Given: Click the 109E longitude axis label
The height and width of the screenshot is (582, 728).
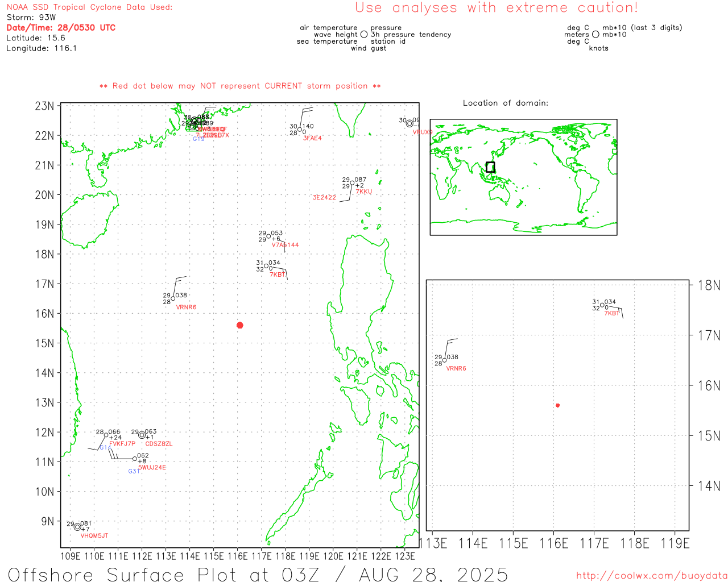Looking at the screenshot, I should coord(71,556).
